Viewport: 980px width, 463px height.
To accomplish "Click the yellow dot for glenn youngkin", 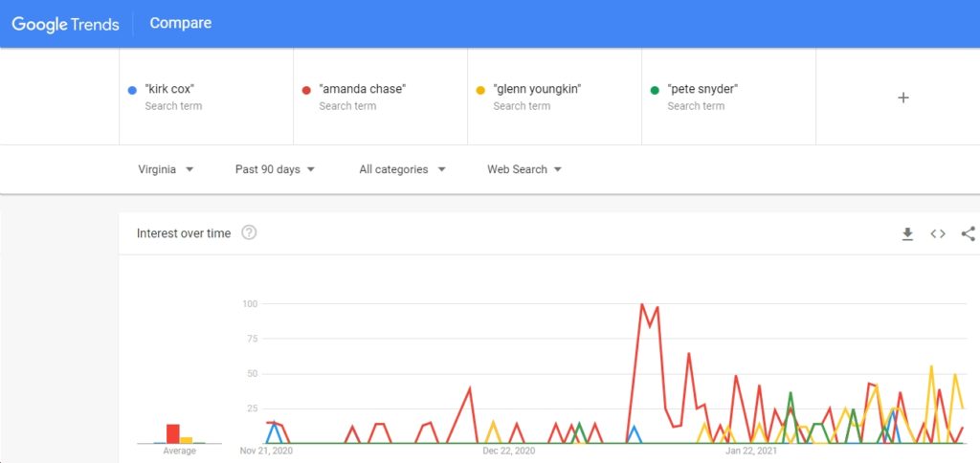I will [x=480, y=90].
